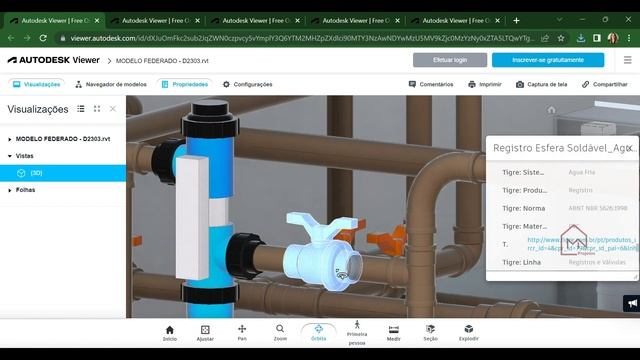Select the {3D} view item
This screenshot has width=640, height=360.
pyautogui.click(x=63, y=173)
